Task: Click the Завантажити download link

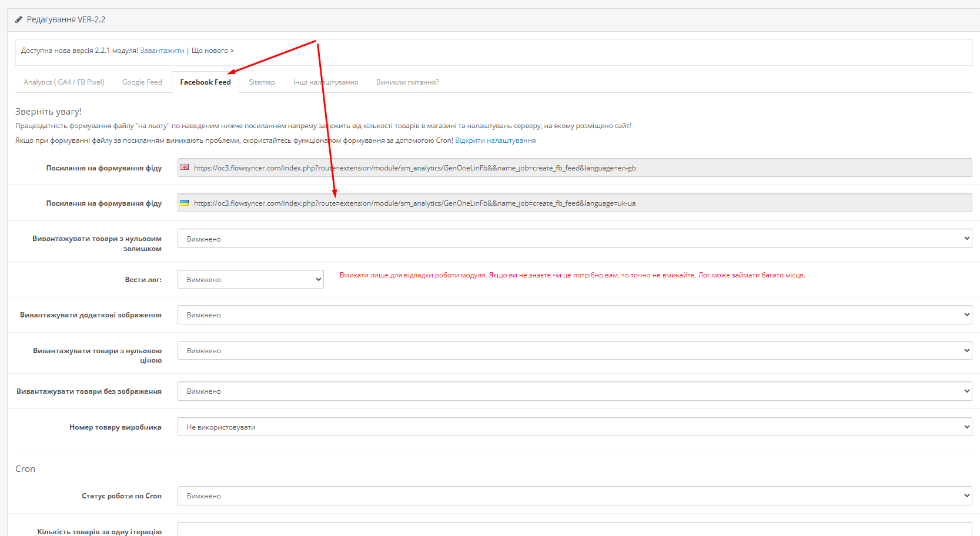Action: tap(162, 51)
